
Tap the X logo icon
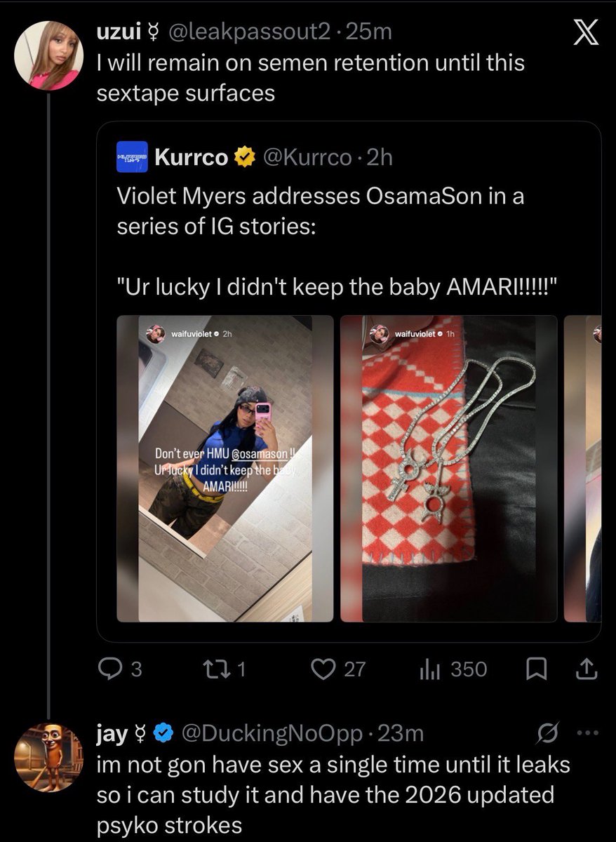(582, 34)
